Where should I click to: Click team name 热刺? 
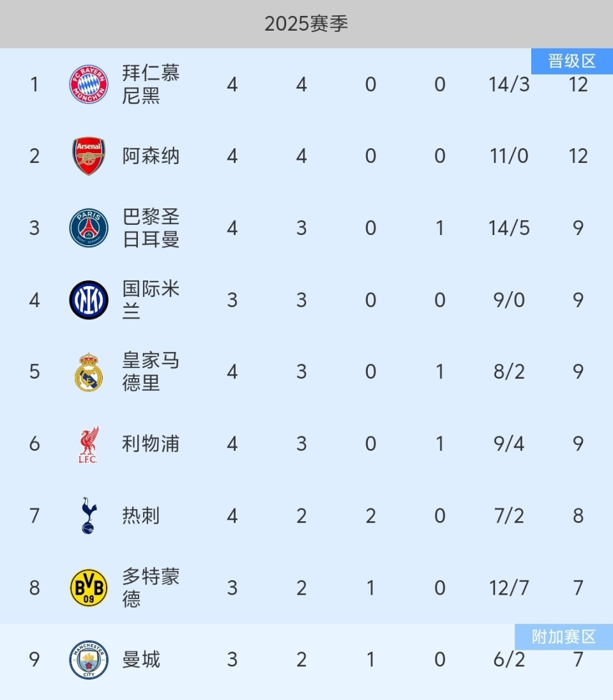(141, 516)
